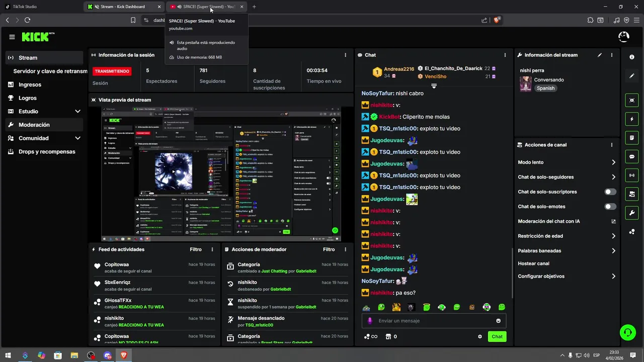The width and height of the screenshot is (644, 362).
Task: Click the broadcast signal icon in right sidebar
Action: coord(632,175)
